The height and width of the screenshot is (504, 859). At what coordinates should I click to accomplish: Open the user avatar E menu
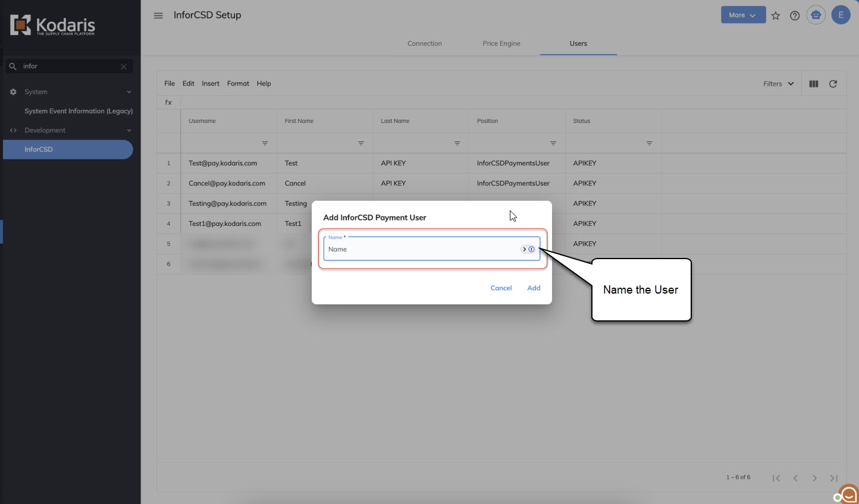point(841,15)
